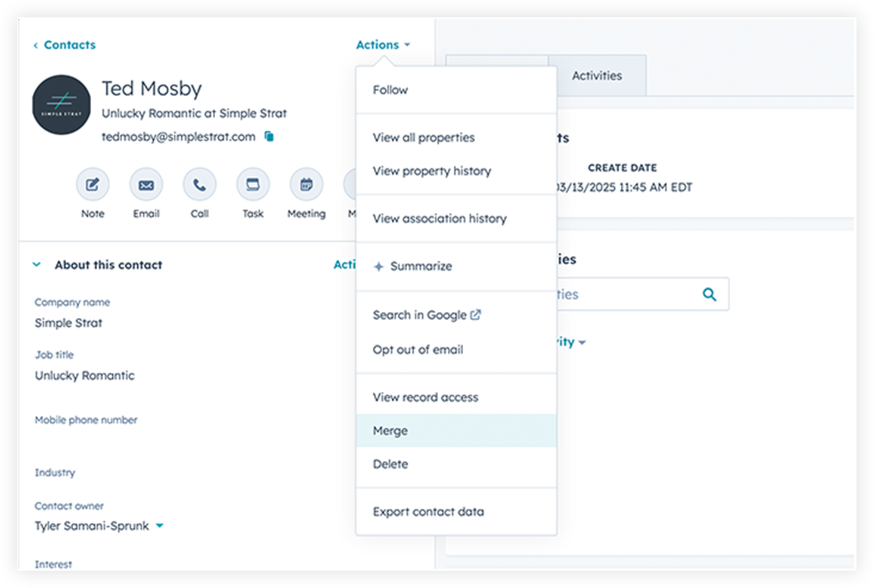The width and height of the screenshot is (874, 588).
Task: Copy tedmosby@simplestrat.com with the copy icon
Action: 268,136
